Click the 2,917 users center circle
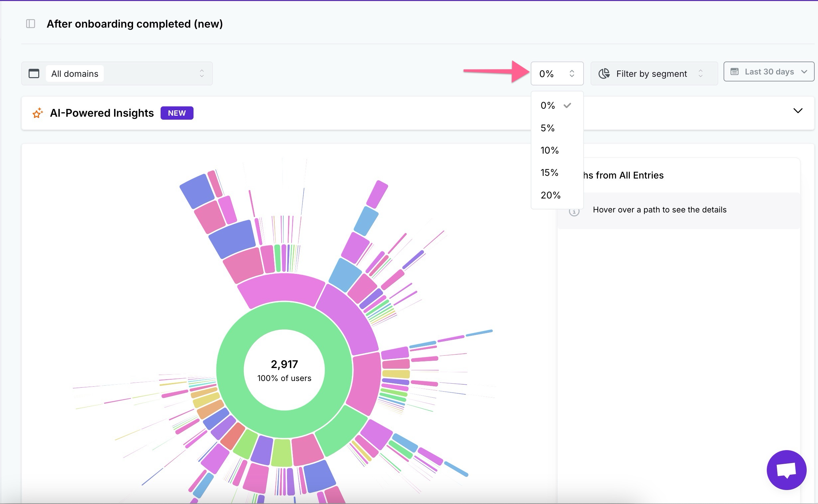The width and height of the screenshot is (818, 504). click(284, 370)
